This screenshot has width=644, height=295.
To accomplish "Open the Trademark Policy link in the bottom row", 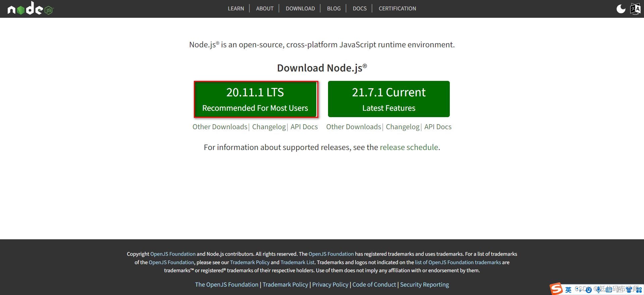I will pyautogui.click(x=285, y=285).
